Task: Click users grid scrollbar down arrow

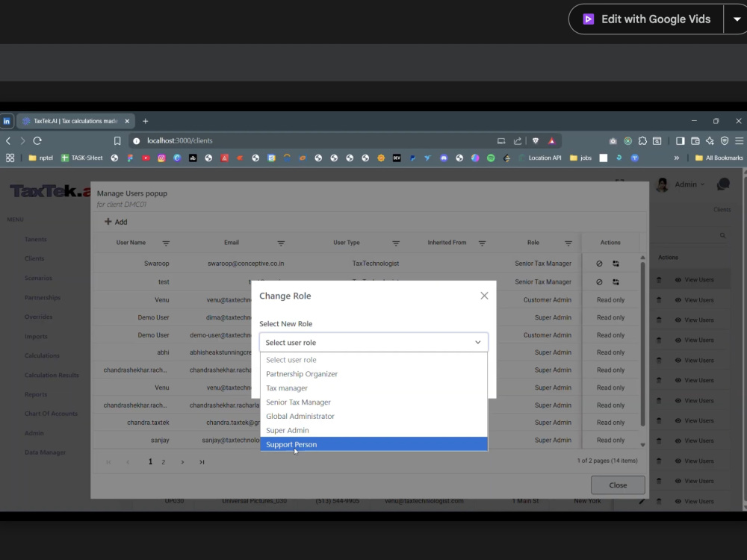Action: point(642,445)
